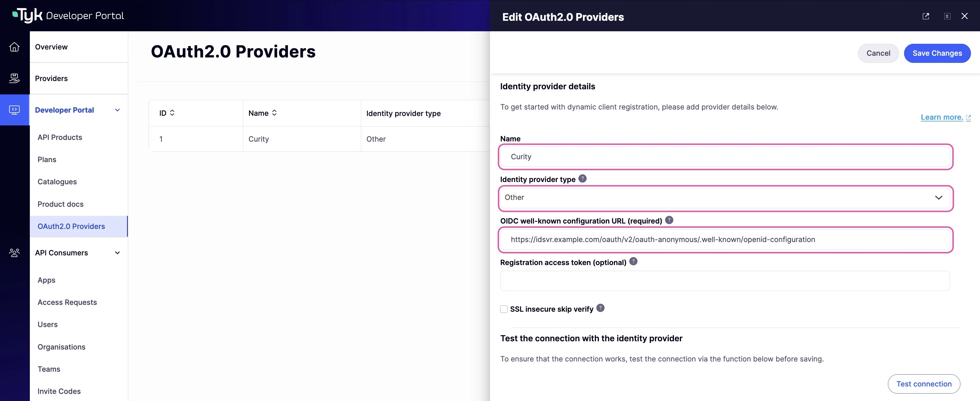Click the E000 error code icon
980x401 pixels.
947,16
